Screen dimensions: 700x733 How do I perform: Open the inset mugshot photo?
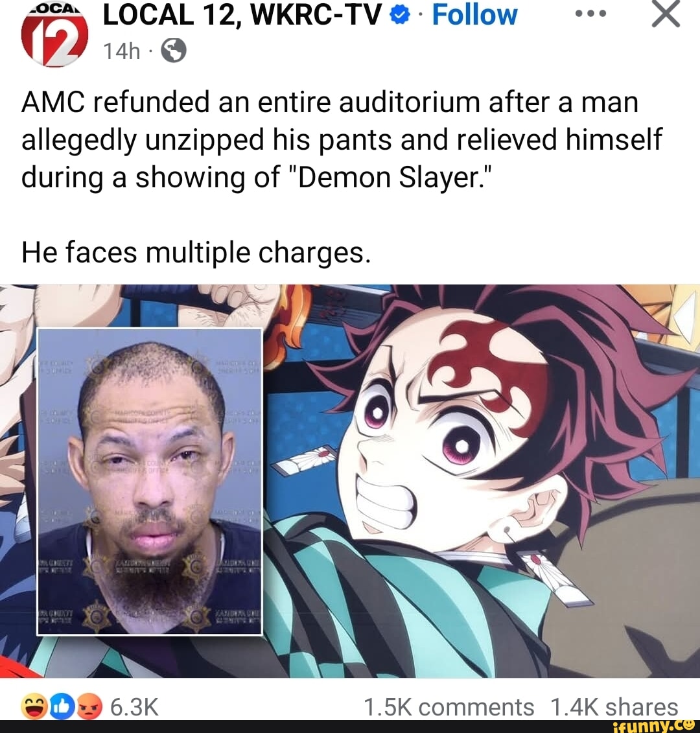[x=150, y=482]
